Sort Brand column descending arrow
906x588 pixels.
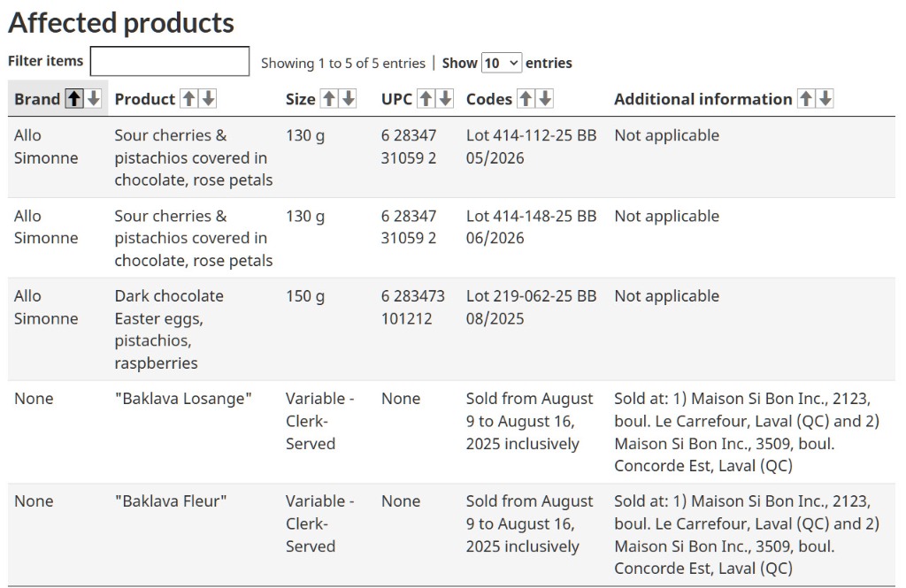point(95,99)
